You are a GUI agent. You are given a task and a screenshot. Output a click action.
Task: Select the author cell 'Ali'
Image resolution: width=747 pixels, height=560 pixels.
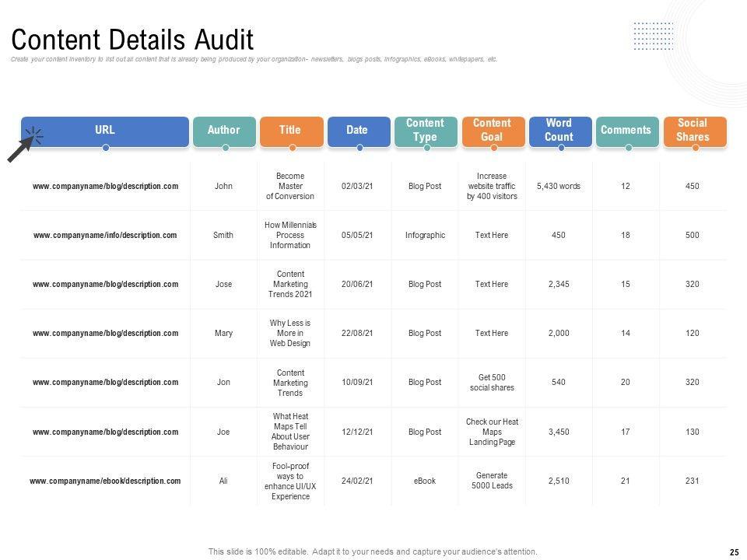coord(223,481)
